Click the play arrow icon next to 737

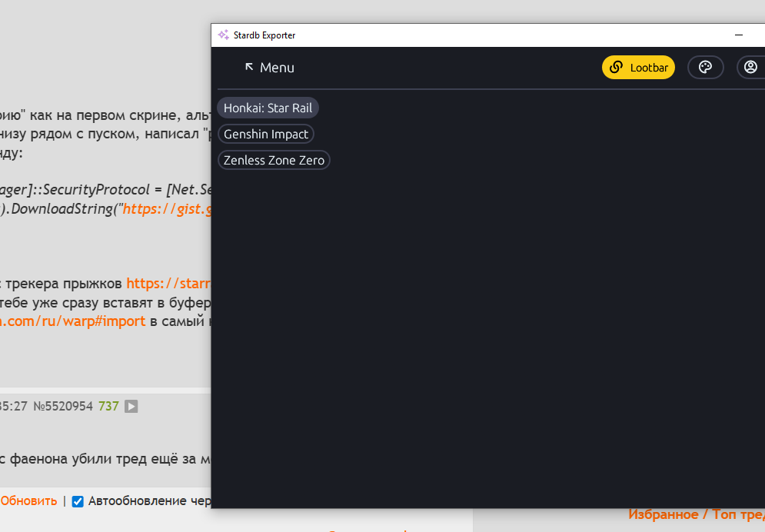click(131, 406)
